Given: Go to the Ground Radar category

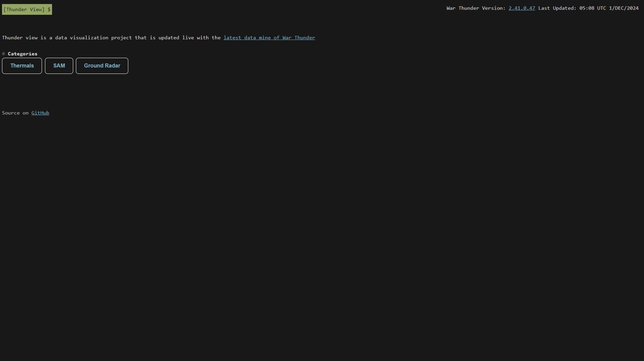Looking at the screenshot, I should point(102,66).
